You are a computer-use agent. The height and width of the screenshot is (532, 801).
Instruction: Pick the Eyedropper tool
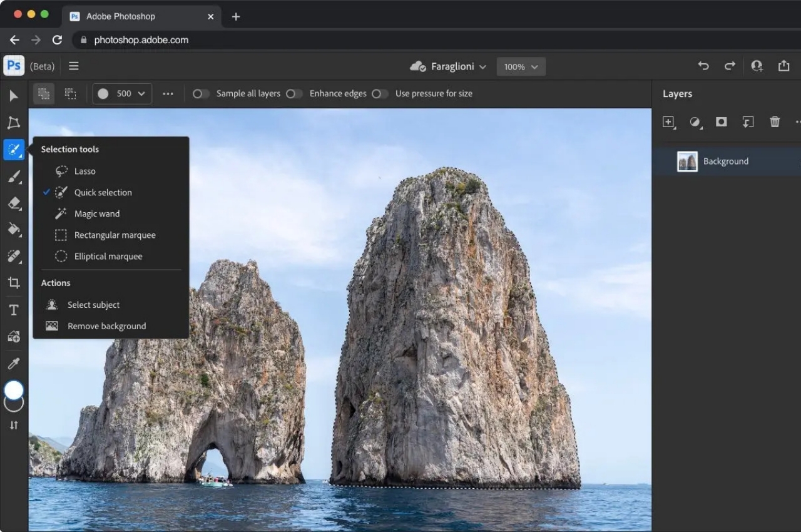tap(14, 364)
